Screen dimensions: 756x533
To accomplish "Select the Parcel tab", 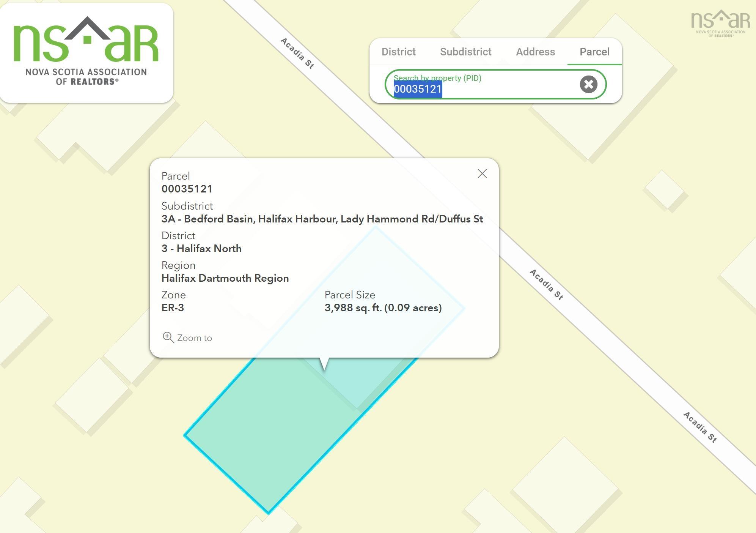I will click(594, 52).
